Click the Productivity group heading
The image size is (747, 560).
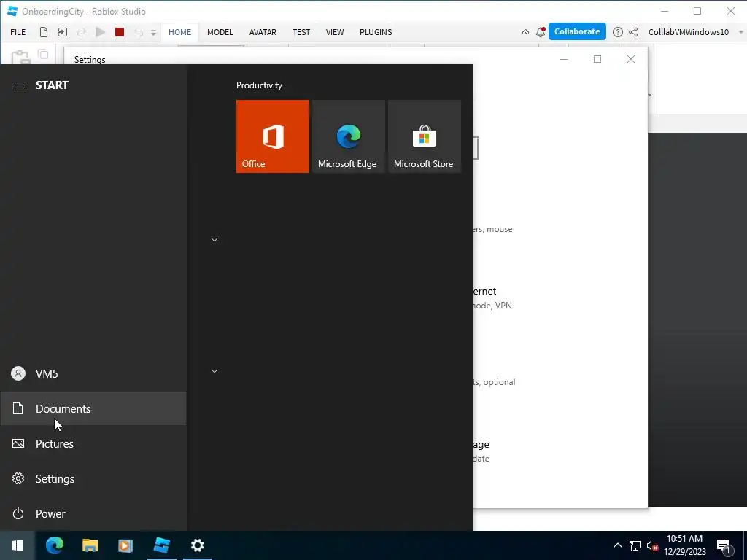(x=259, y=85)
